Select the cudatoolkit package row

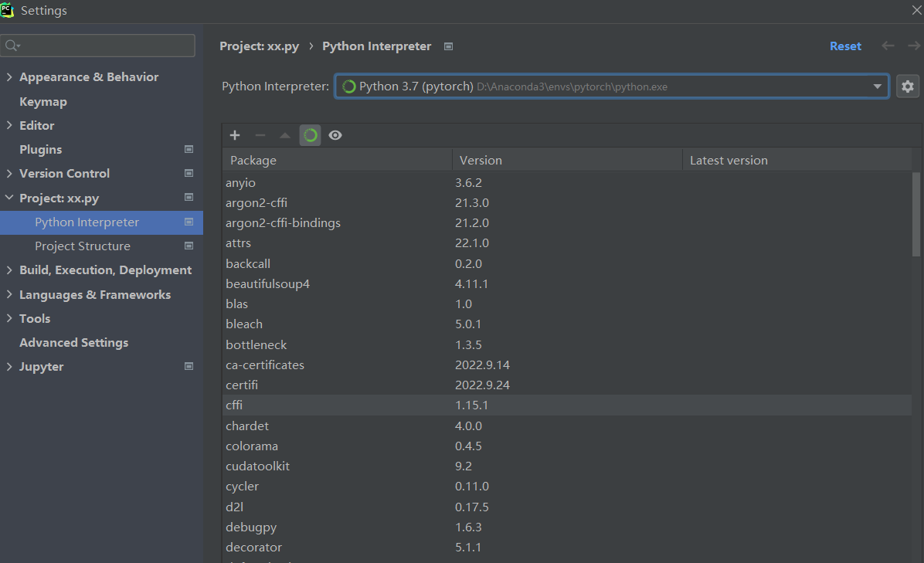567,466
